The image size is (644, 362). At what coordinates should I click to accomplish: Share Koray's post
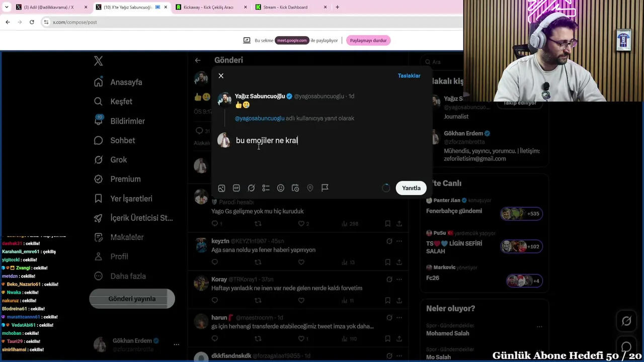399,301
